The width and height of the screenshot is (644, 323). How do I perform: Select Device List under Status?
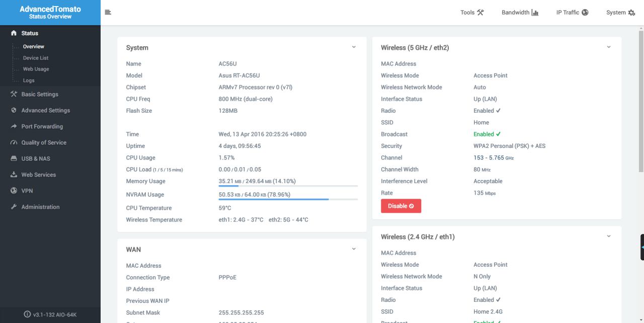(36, 58)
